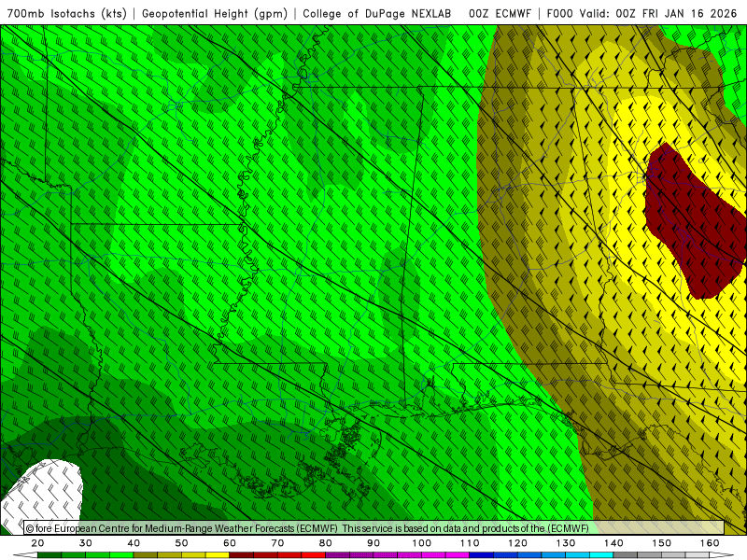Click the legend label "60"
Screen dimensions: 747x560
click(x=230, y=543)
